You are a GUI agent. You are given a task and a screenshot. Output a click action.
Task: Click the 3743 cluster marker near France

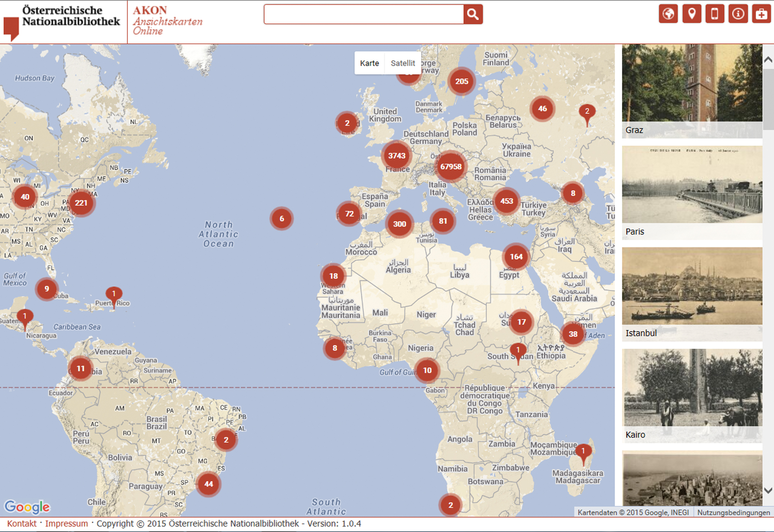pos(396,156)
